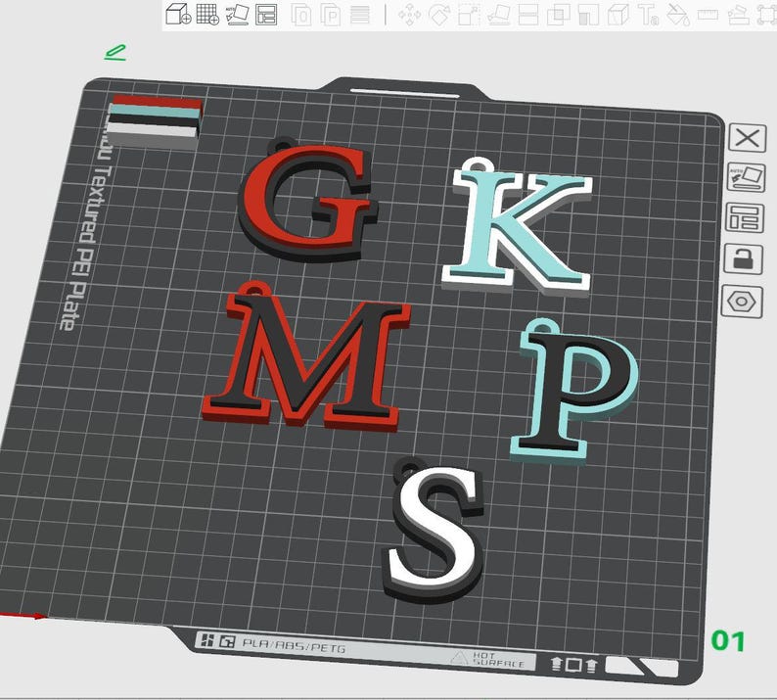Open the Mesh boolean tool
Screen dimensions: 777x700
tap(559, 15)
